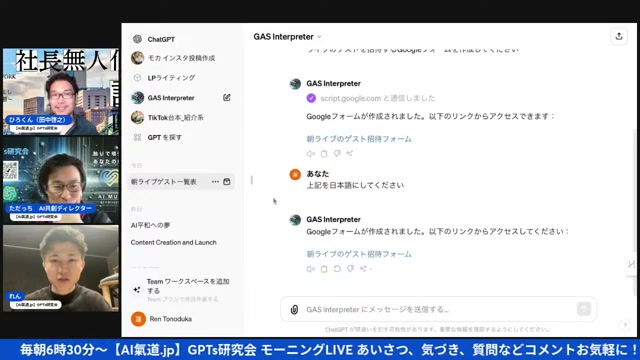Click the user message 上記を日本語にしてください
Screen dimensions: 640x360
(355, 185)
